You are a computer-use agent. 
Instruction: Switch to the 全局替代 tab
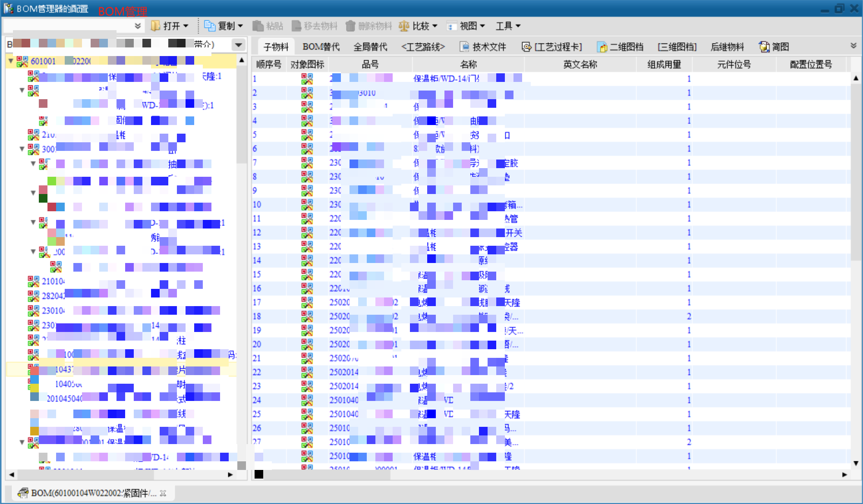click(x=370, y=47)
